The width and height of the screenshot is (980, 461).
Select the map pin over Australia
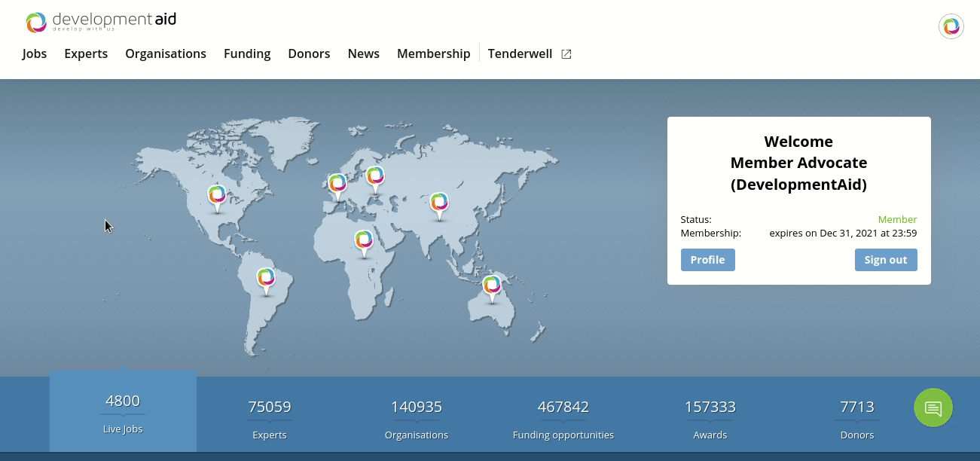[x=492, y=287]
